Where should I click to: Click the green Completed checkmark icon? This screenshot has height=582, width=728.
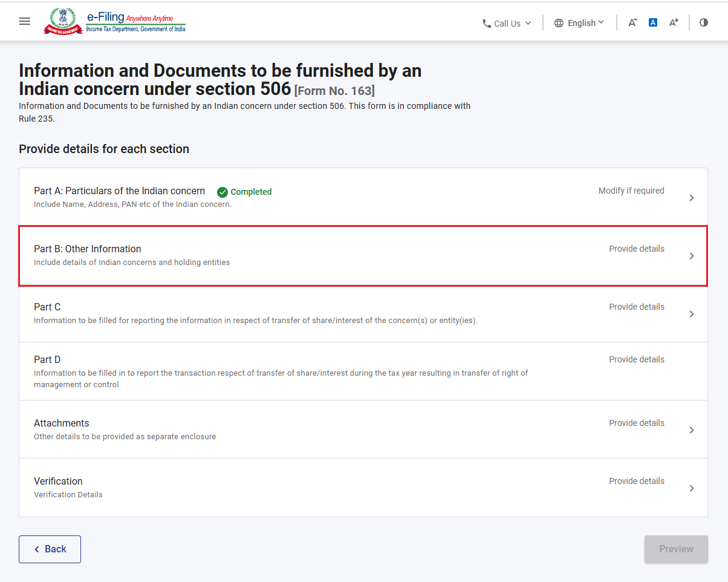click(223, 192)
